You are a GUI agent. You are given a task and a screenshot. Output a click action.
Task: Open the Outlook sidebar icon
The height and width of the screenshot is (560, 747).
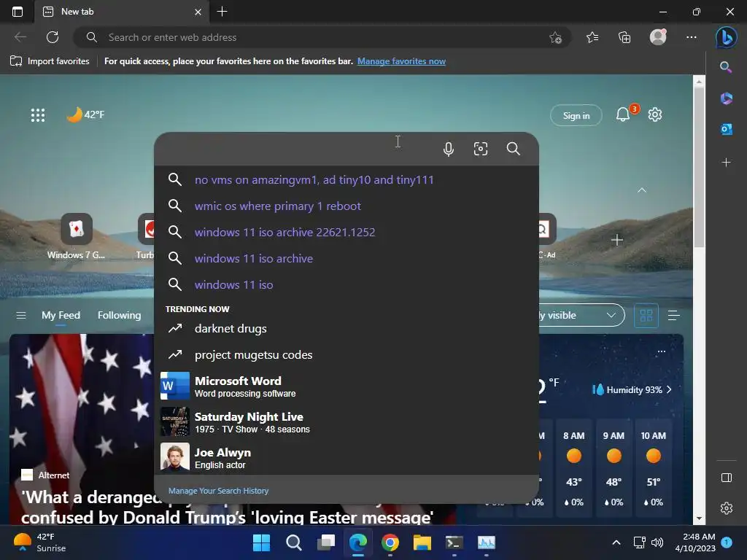[726, 129]
